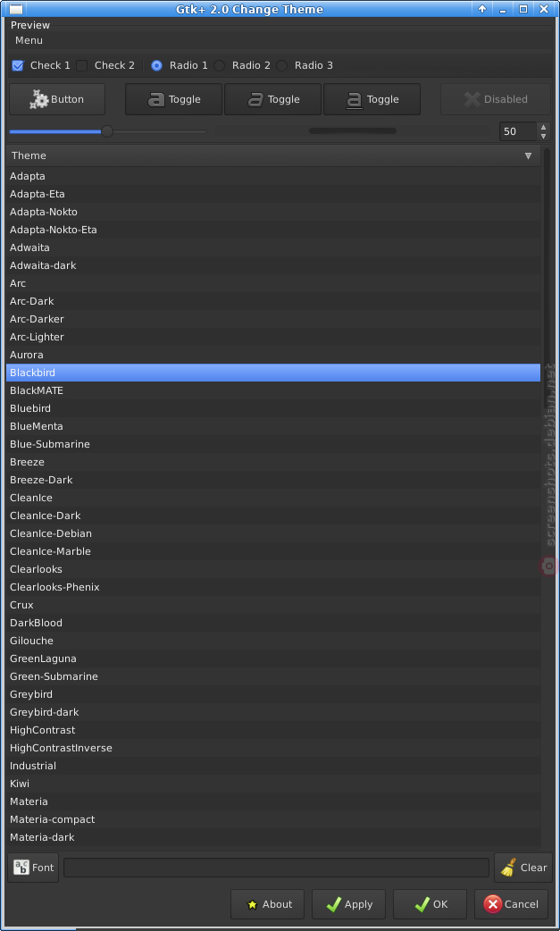Select the Aurora theme
Screen dimensions: 560x931
tap(273, 355)
